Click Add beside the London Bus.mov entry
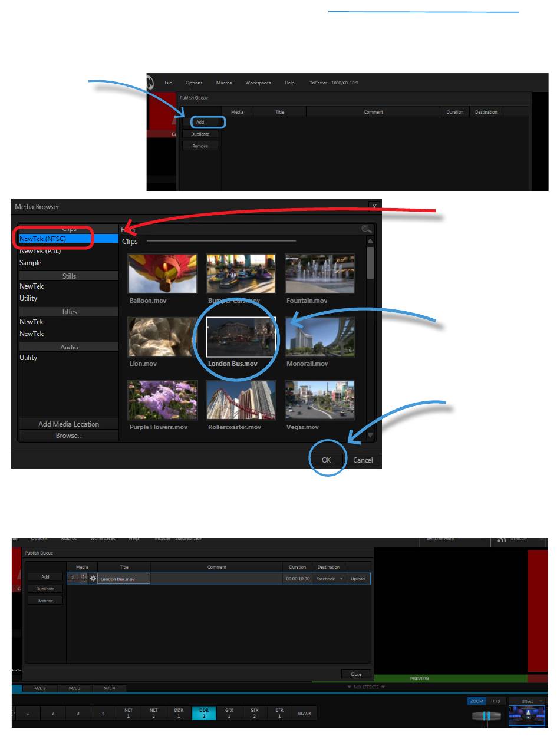Viewport: 560px width, 739px height. 45,577
